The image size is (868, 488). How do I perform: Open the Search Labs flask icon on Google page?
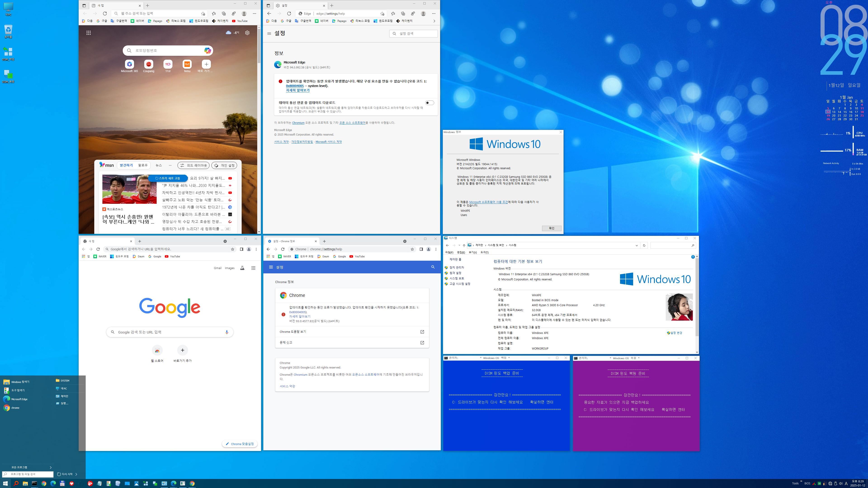click(x=242, y=268)
